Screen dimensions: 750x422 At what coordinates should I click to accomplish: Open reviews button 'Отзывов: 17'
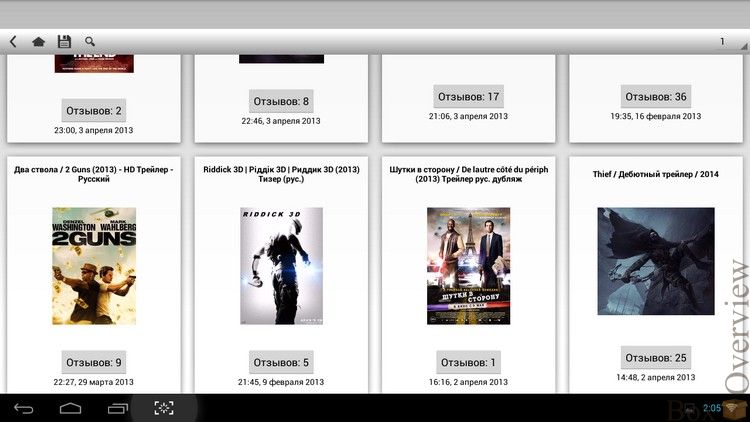point(468,97)
